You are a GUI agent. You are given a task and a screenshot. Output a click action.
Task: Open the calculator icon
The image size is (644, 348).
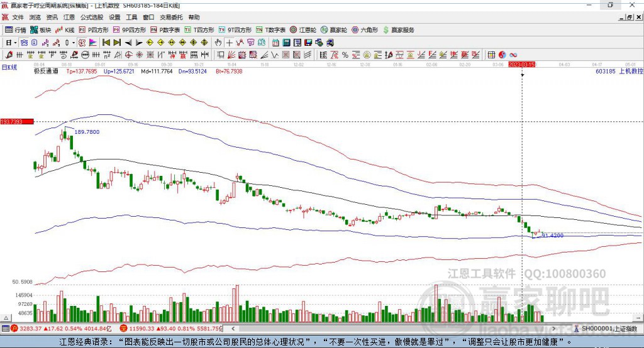tap(286, 43)
